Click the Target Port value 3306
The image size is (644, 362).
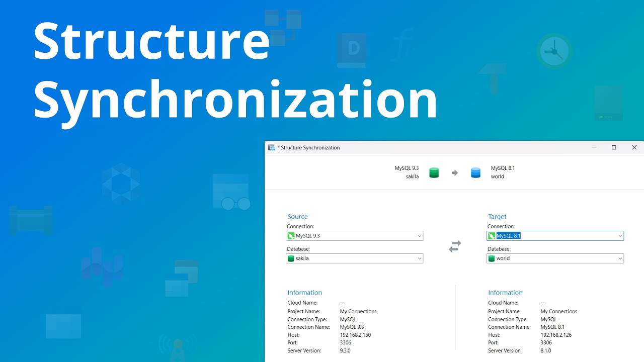tap(546, 342)
